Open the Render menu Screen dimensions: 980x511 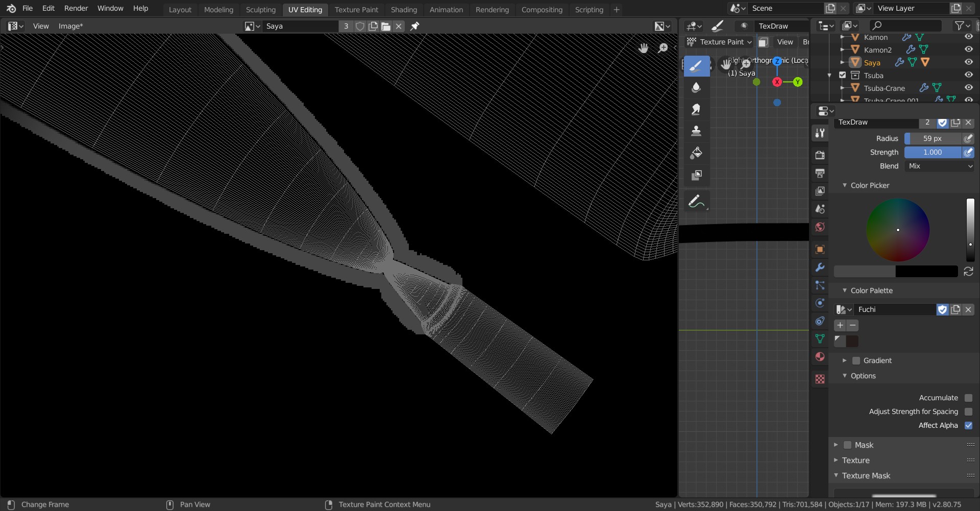pyautogui.click(x=76, y=8)
